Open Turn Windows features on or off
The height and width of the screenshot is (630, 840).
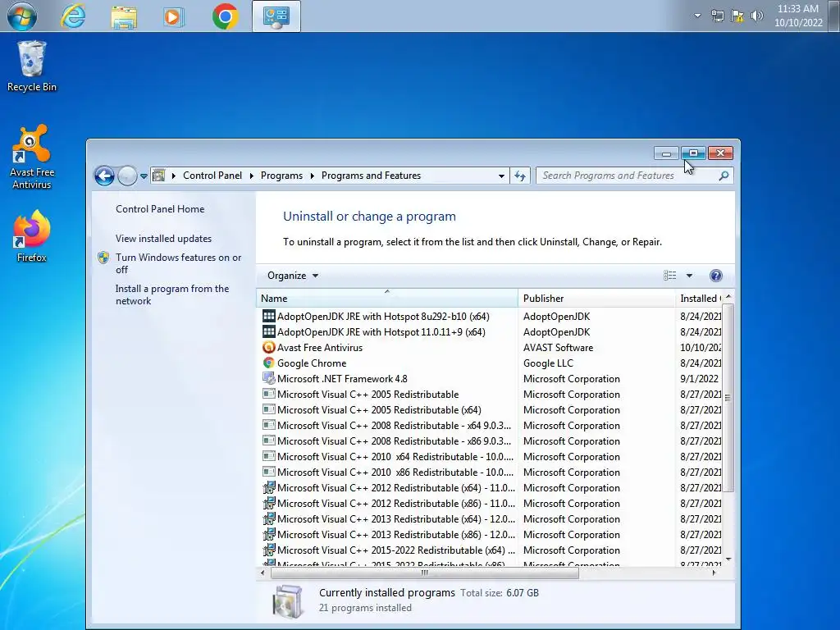click(x=178, y=263)
